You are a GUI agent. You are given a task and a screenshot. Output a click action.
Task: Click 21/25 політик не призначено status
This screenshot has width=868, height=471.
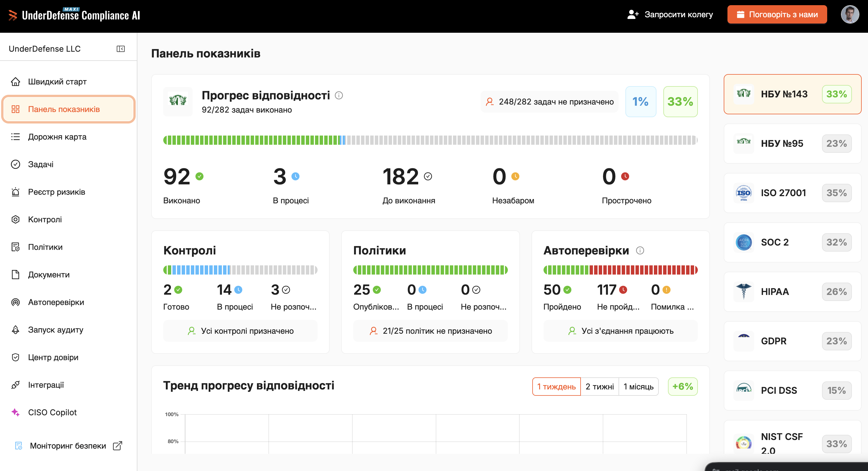tap(430, 331)
